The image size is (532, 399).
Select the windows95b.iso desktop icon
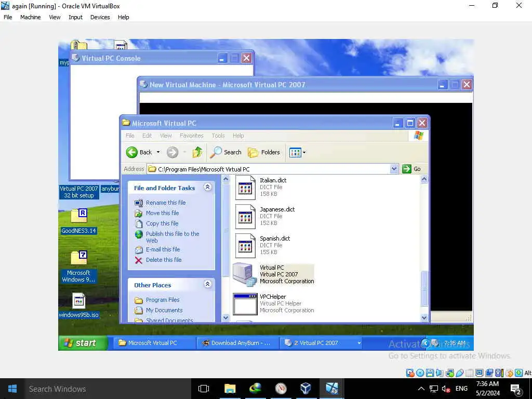(79, 305)
